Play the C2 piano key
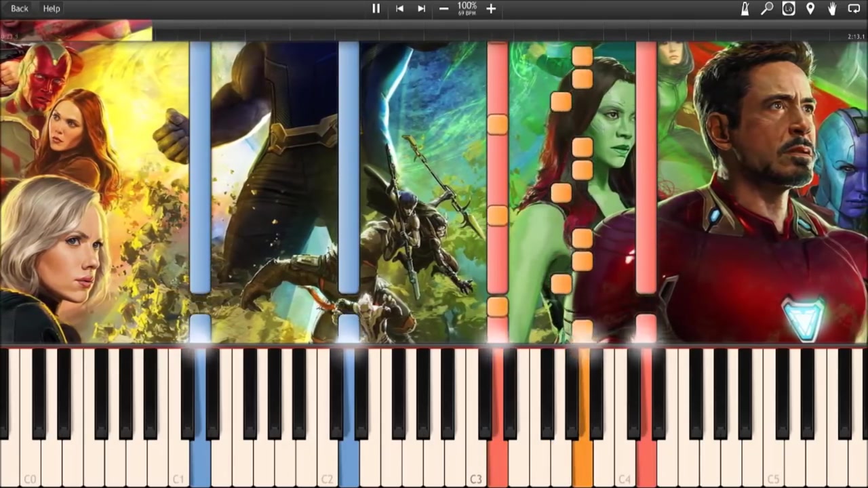 coord(328,419)
